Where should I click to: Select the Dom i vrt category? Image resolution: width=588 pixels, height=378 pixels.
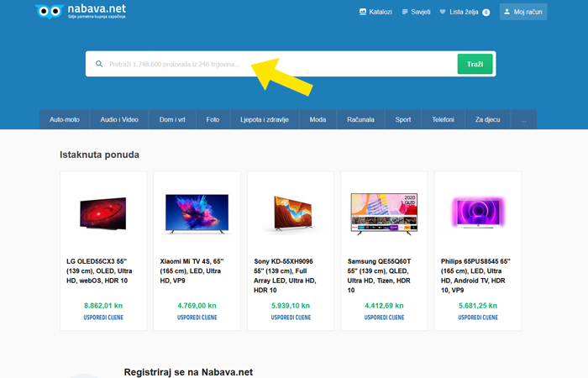[172, 119]
